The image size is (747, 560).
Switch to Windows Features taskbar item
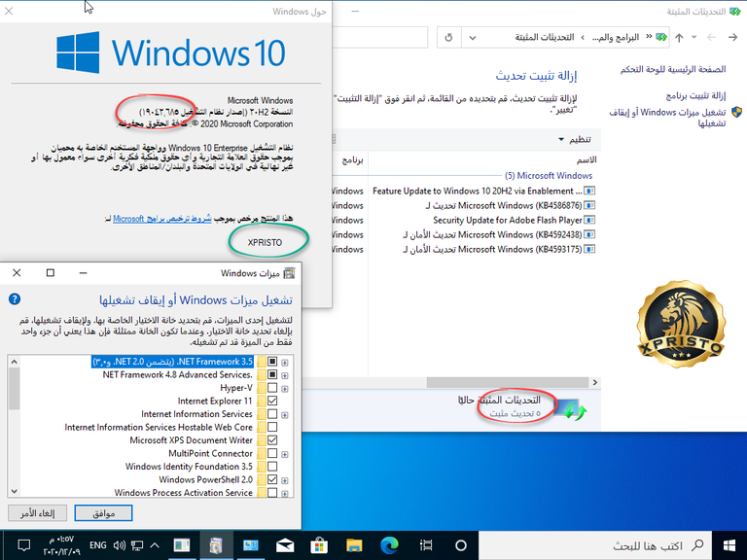tap(216, 545)
